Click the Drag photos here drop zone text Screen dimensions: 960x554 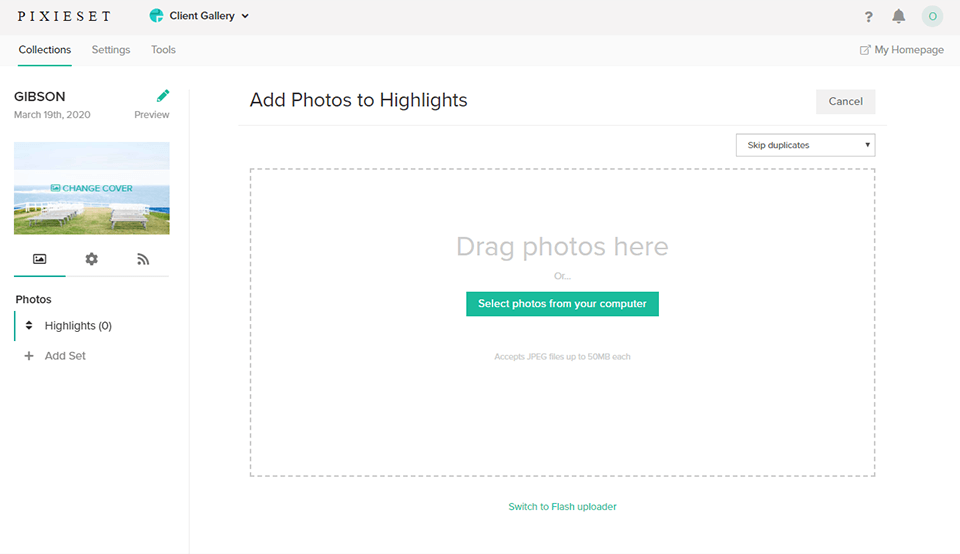pos(562,247)
